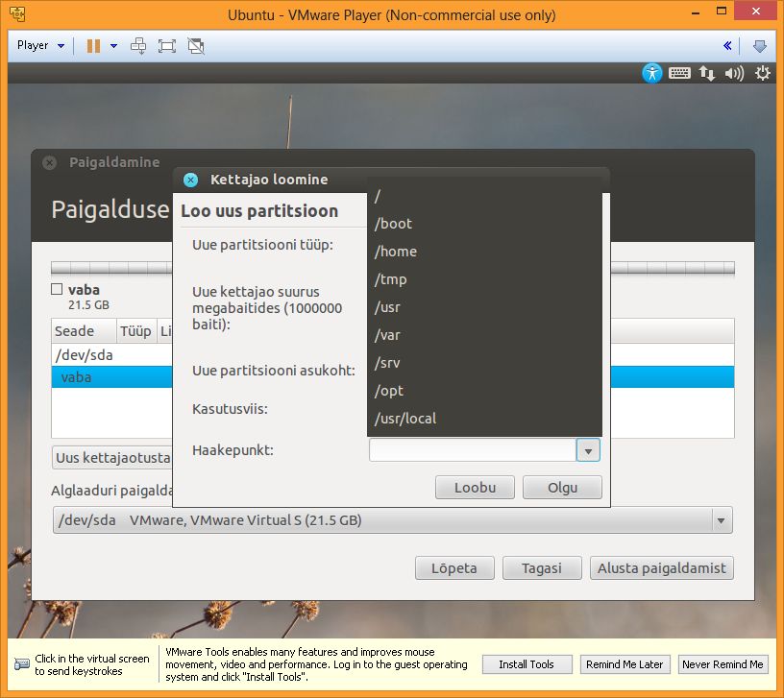This screenshot has width=784, height=698.
Task: Pick /var in the mount point list
Action: point(484,335)
